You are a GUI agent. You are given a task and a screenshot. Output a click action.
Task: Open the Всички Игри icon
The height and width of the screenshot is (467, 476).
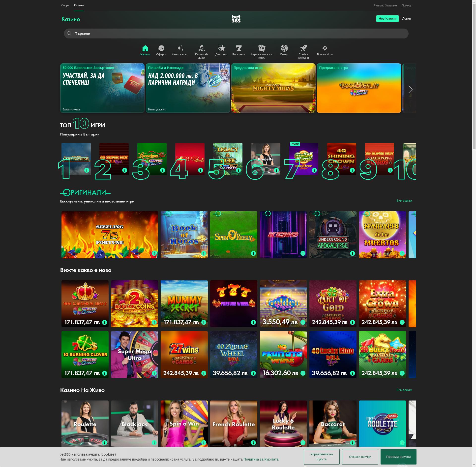coord(325,48)
